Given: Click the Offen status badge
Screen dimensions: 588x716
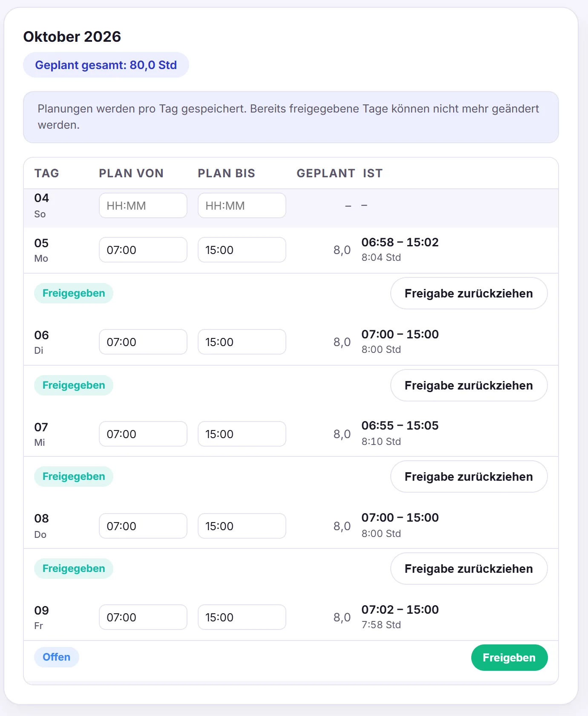Looking at the screenshot, I should pyautogui.click(x=57, y=657).
